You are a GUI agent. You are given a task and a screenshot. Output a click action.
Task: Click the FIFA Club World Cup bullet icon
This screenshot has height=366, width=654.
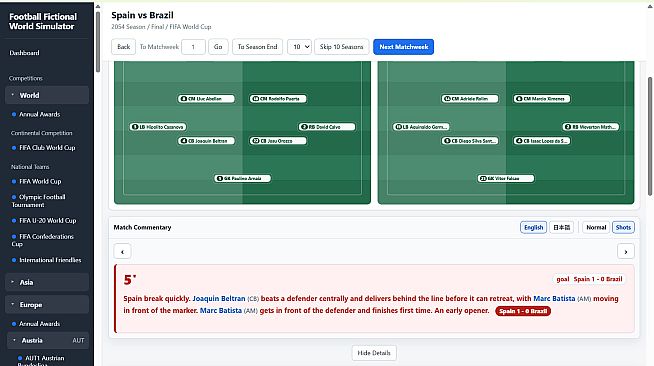14,148
